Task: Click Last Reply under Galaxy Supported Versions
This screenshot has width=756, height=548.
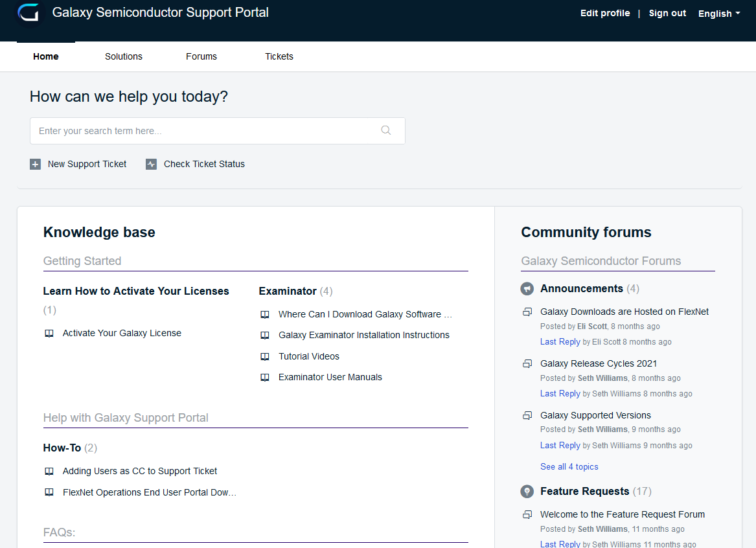Action: tap(560, 446)
